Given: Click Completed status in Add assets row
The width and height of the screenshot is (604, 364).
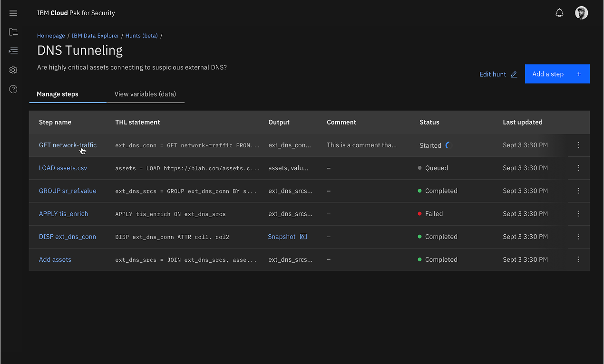Looking at the screenshot, I should 441,259.
